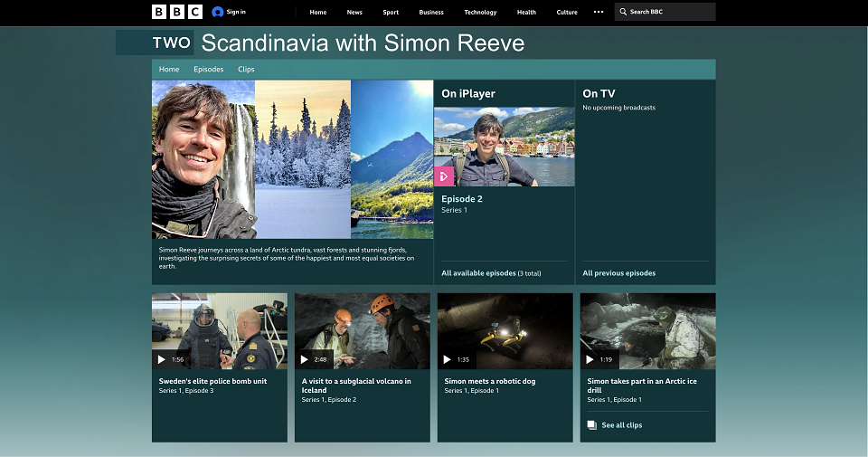Click the Episode 2 iPlayer thumbnail image
Screen dimensions: 868x457
[x=505, y=147]
